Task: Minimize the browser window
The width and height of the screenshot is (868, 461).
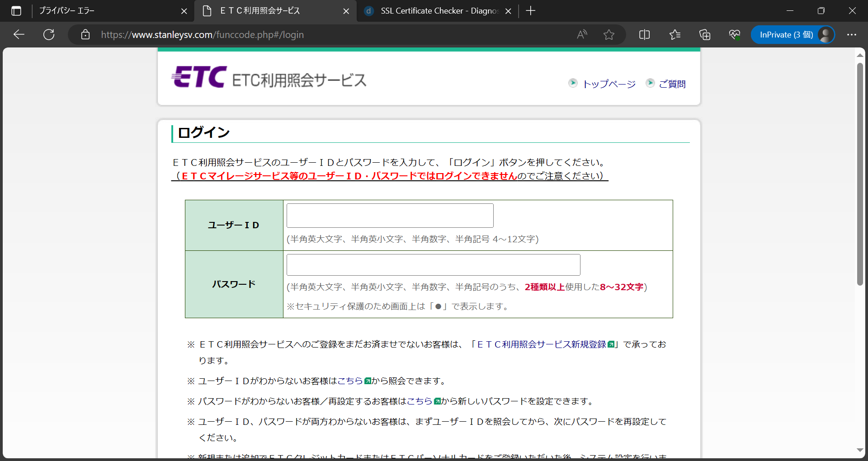Action: point(790,11)
